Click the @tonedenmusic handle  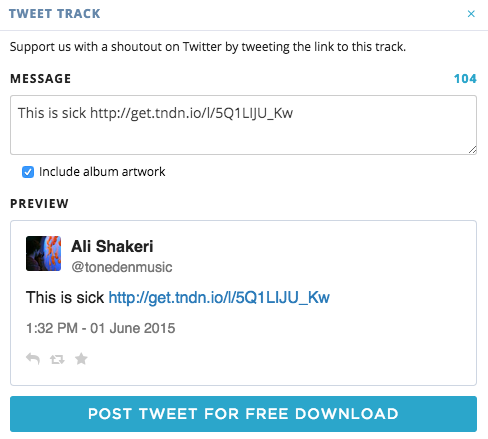pos(122,267)
